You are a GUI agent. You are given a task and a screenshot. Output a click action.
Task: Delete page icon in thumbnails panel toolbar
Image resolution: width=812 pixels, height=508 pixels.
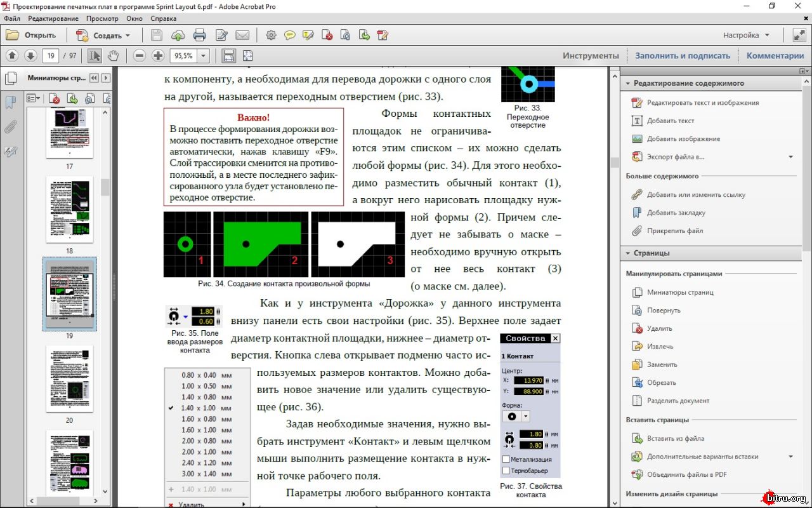click(55, 98)
